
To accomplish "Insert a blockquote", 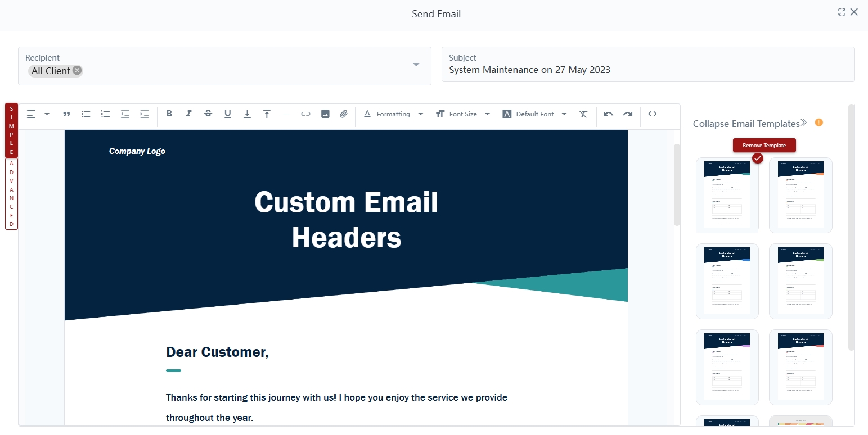I will pyautogui.click(x=66, y=114).
